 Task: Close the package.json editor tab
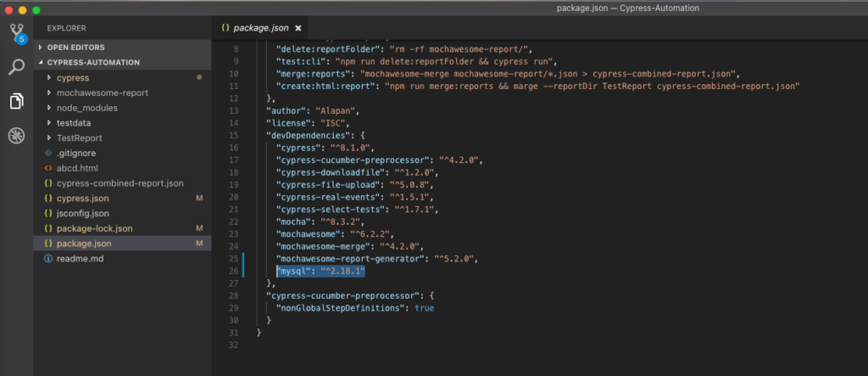click(298, 28)
